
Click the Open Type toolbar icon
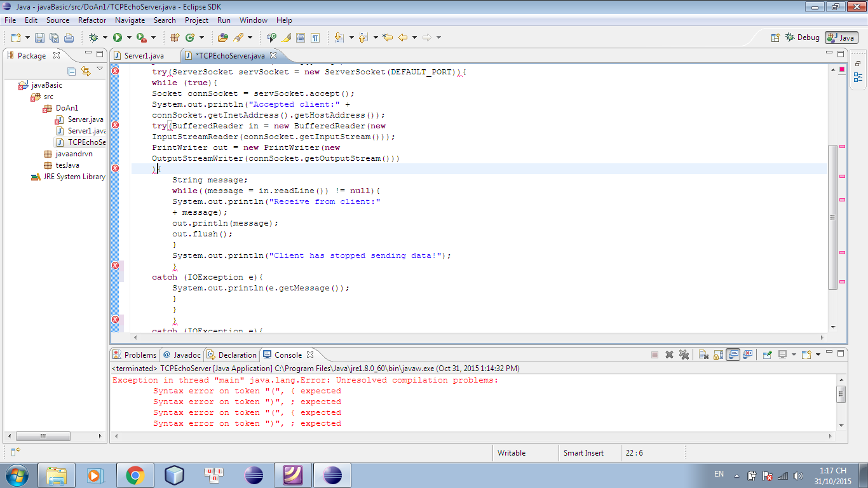[222, 37]
